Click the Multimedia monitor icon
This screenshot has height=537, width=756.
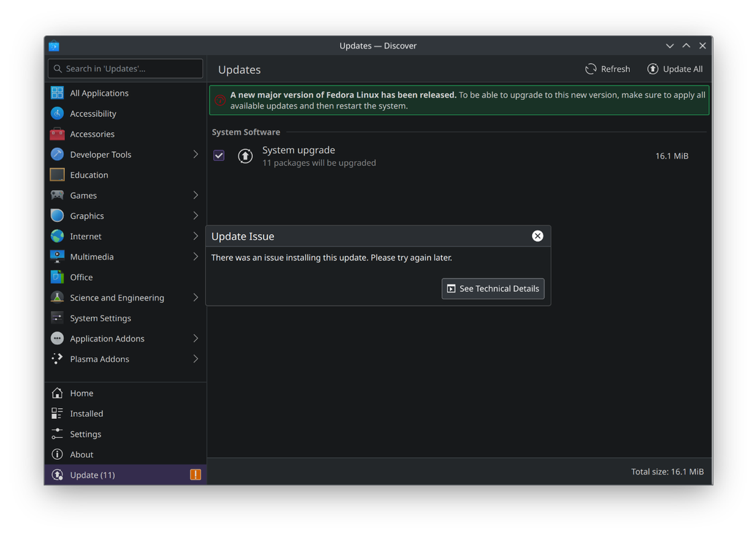[x=57, y=256]
